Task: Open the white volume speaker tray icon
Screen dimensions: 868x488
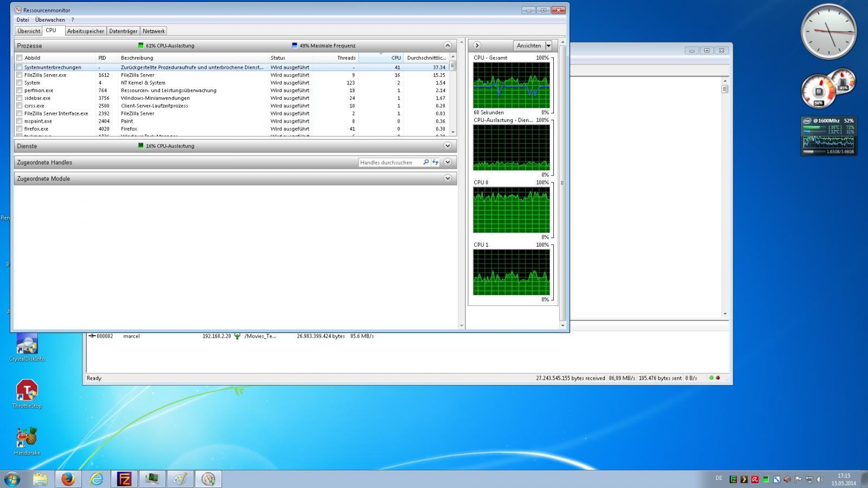Action: [x=820, y=479]
